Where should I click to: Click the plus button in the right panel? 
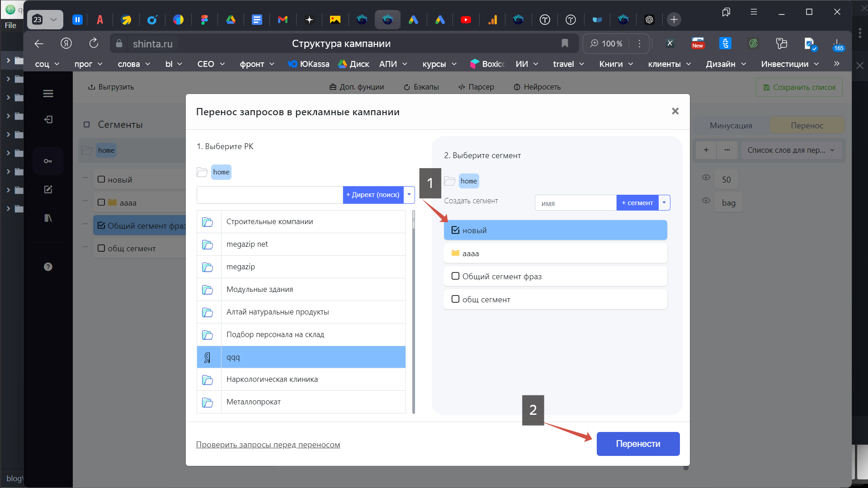(x=706, y=150)
